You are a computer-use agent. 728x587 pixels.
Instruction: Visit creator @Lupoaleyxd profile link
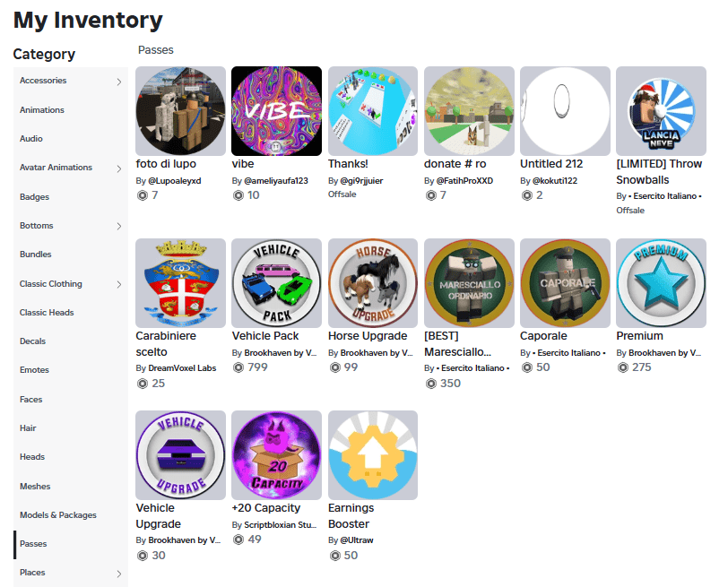tap(175, 180)
